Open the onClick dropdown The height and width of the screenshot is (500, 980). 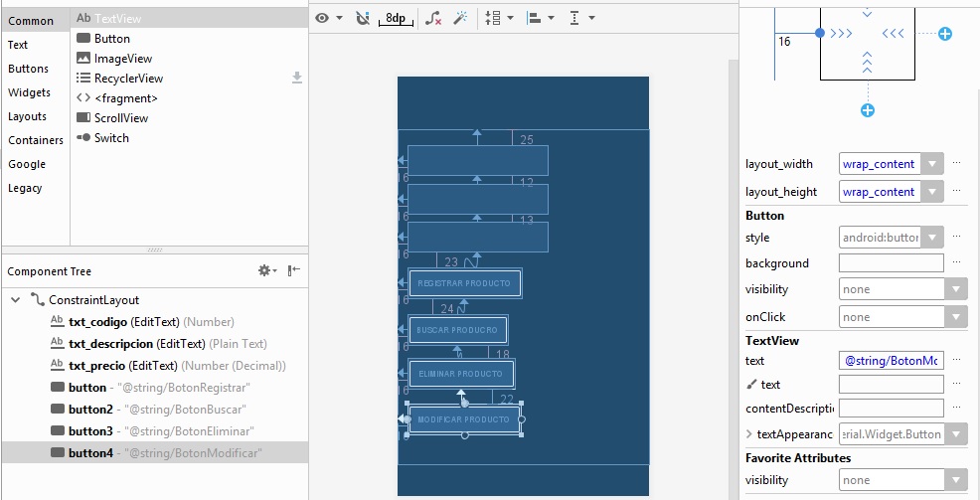(954, 317)
